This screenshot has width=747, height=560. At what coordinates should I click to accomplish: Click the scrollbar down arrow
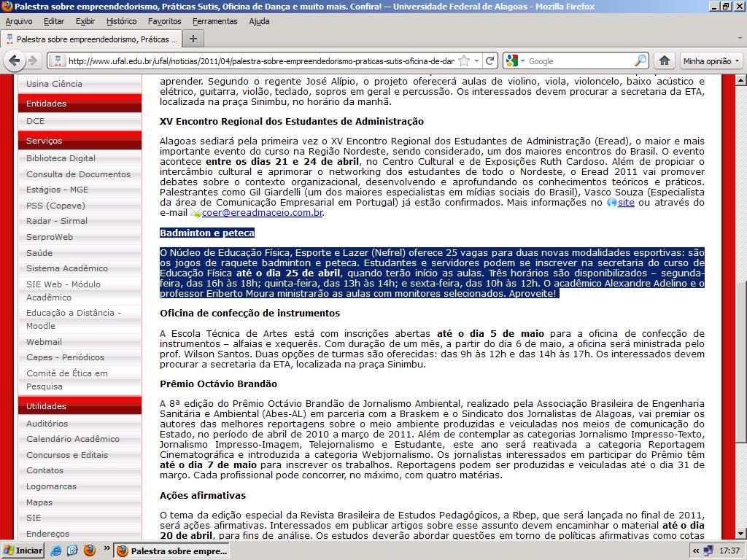741,533
